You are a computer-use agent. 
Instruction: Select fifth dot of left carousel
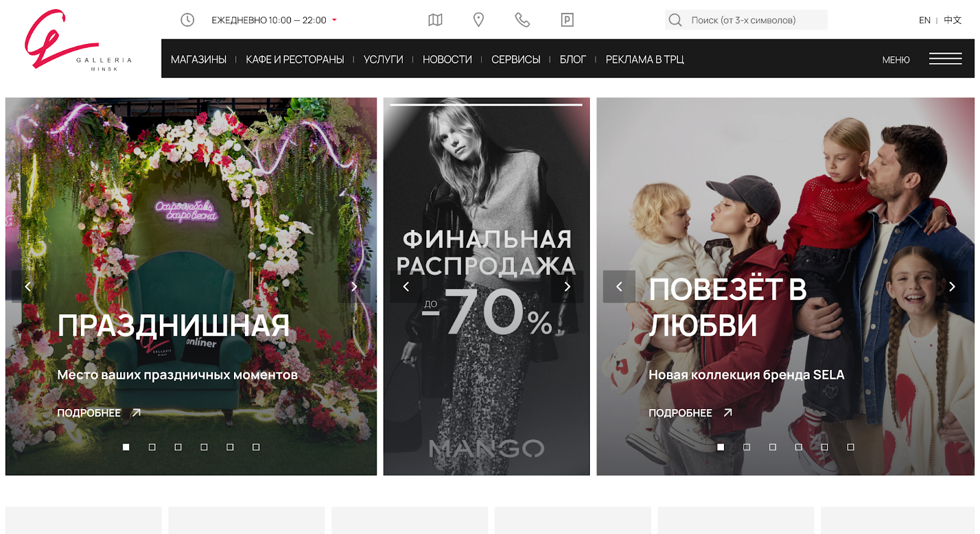pos(230,447)
